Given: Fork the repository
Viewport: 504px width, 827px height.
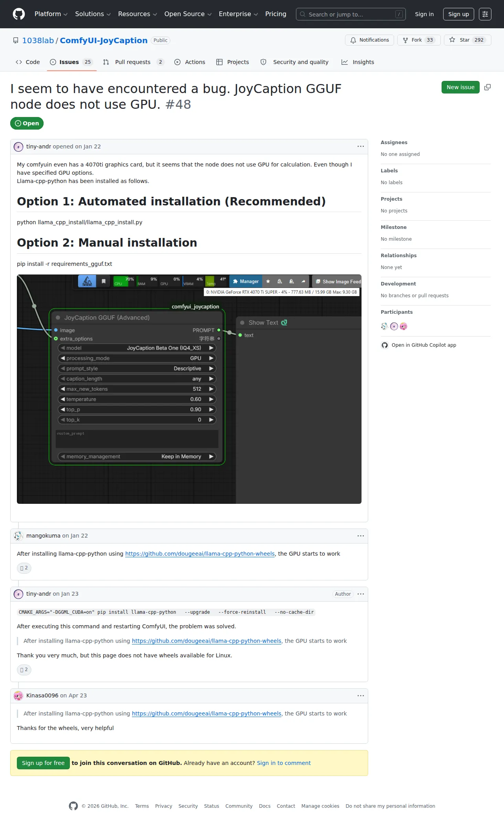Looking at the screenshot, I should (419, 40).
